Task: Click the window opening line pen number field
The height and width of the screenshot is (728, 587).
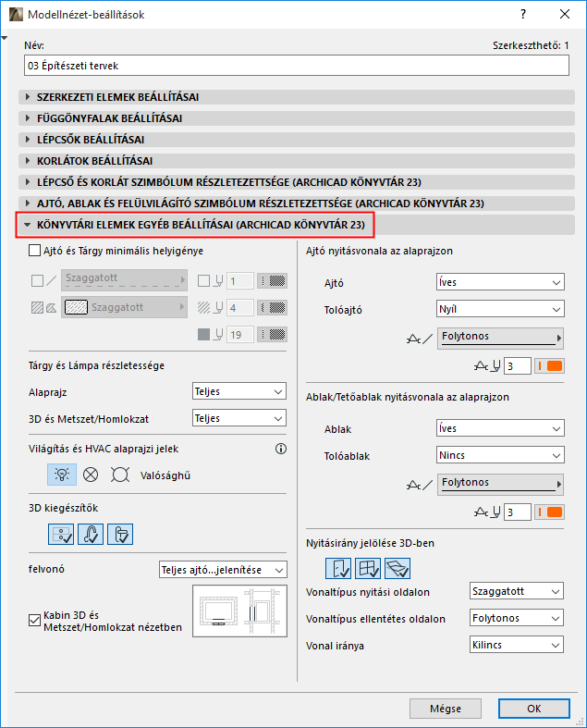Action: 518,512
